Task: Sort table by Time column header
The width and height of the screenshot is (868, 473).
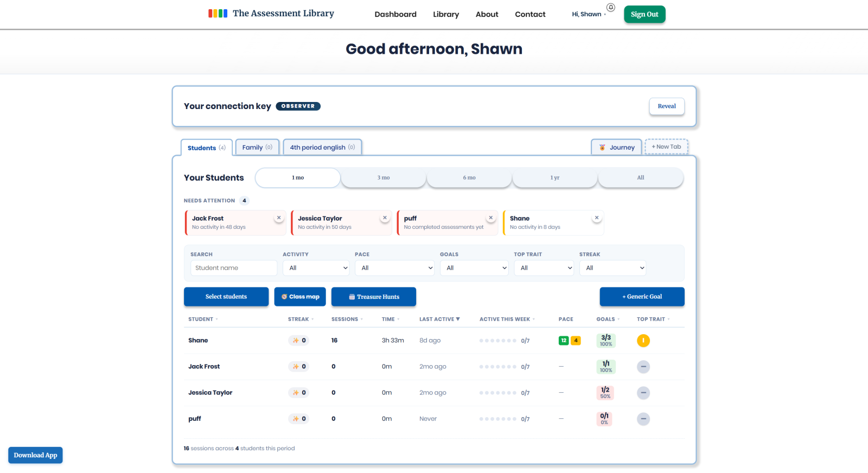Action: coord(391,319)
